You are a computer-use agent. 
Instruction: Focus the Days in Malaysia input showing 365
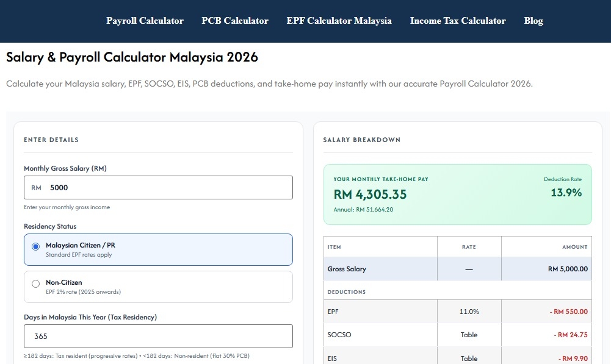click(x=158, y=336)
